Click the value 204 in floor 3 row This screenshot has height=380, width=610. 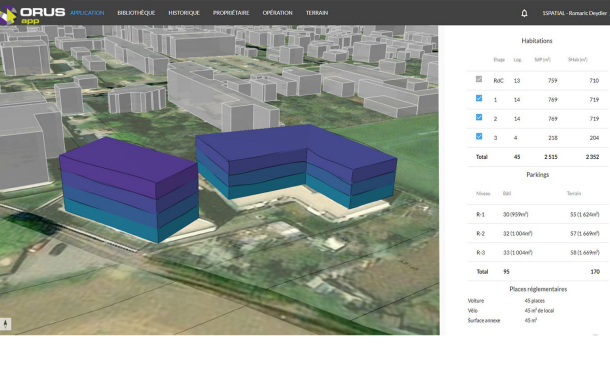[594, 138]
